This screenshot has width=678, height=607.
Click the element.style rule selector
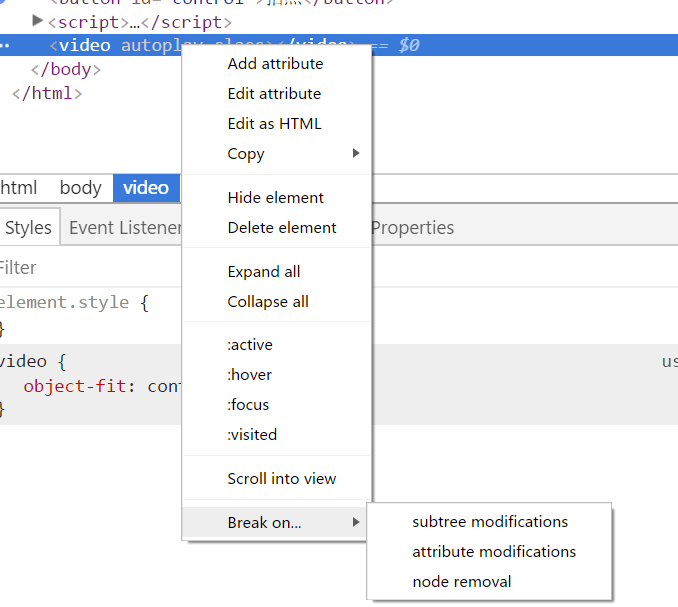point(64,302)
